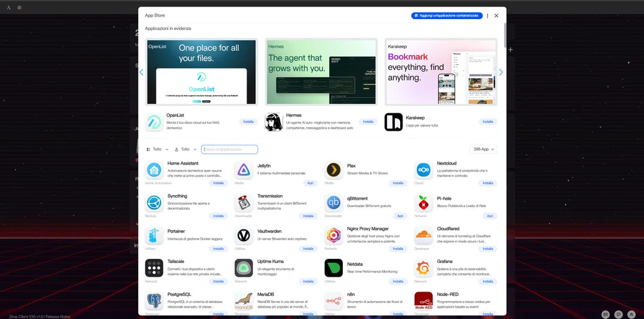Open the Hermes banner thumbnail
Image resolution: width=644 pixels, height=319 pixels.
321,72
